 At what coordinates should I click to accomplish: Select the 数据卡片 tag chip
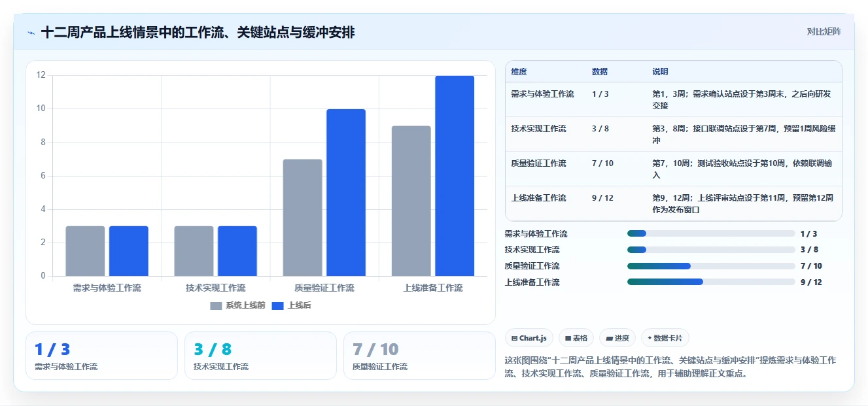tap(665, 338)
